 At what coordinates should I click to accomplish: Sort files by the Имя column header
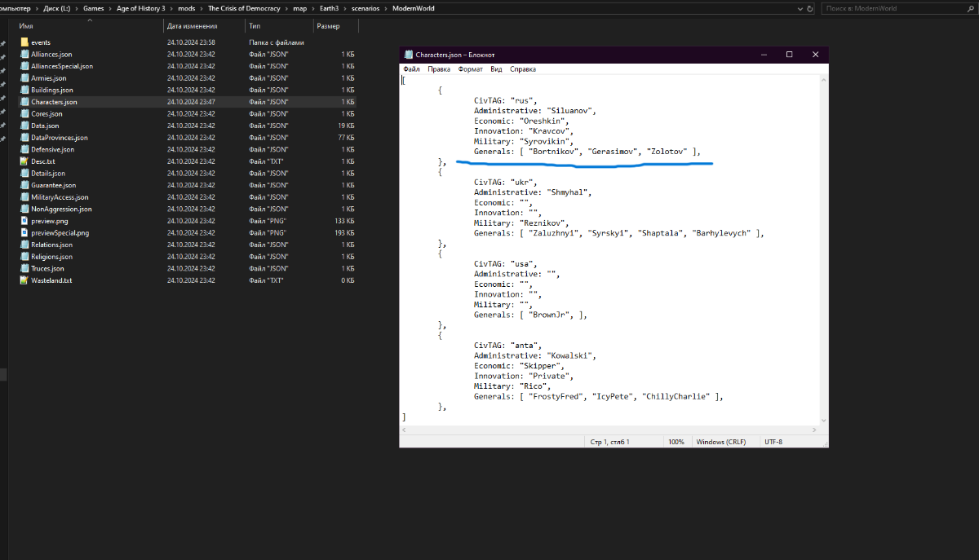point(26,26)
